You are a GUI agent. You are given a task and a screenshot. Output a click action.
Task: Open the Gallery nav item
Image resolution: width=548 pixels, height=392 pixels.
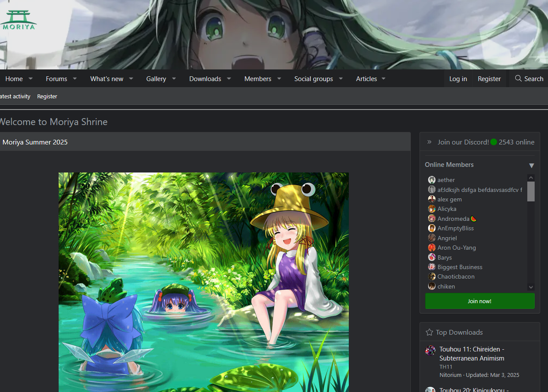(156, 78)
